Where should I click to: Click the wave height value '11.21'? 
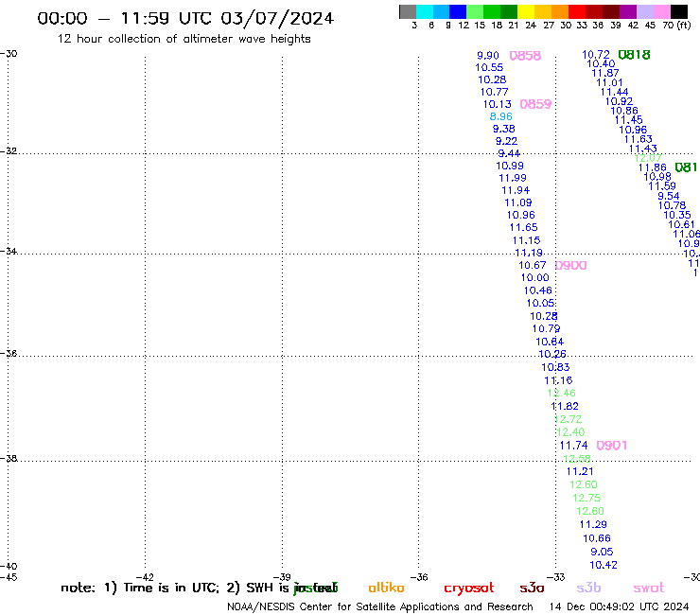pos(580,471)
